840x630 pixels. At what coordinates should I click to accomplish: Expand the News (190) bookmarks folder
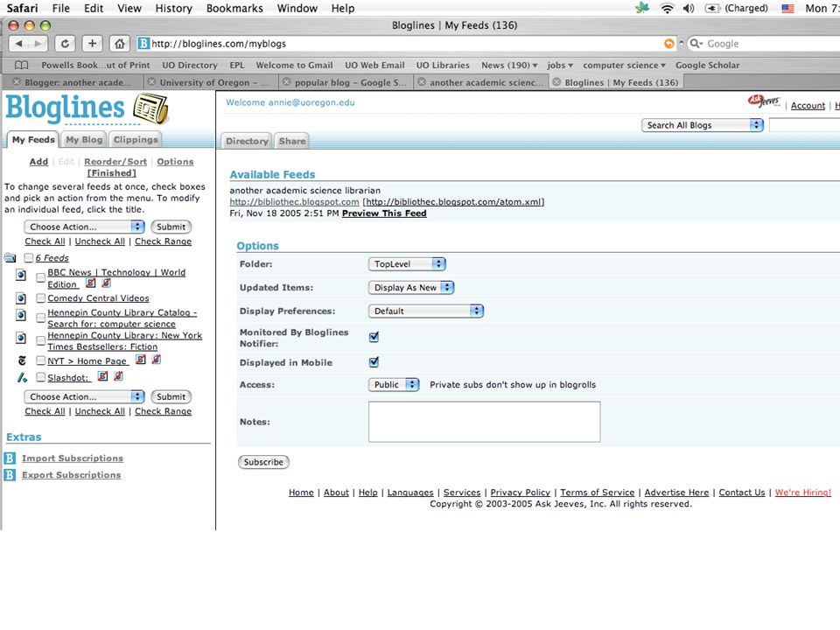pos(509,65)
